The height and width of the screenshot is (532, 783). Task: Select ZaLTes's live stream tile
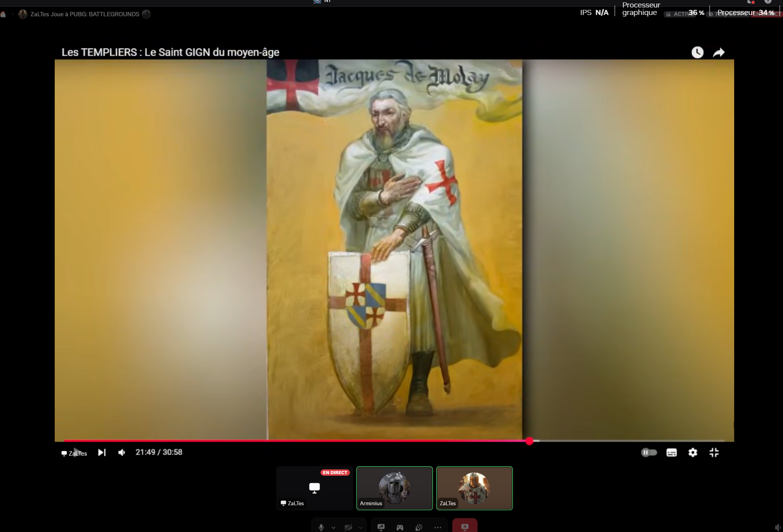point(315,488)
